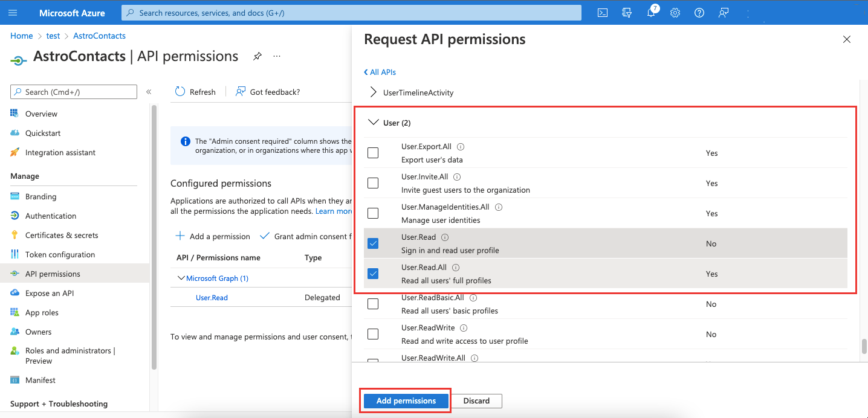This screenshot has width=868, height=418.
Task: Open Authentication in the sidebar
Action: coord(51,216)
